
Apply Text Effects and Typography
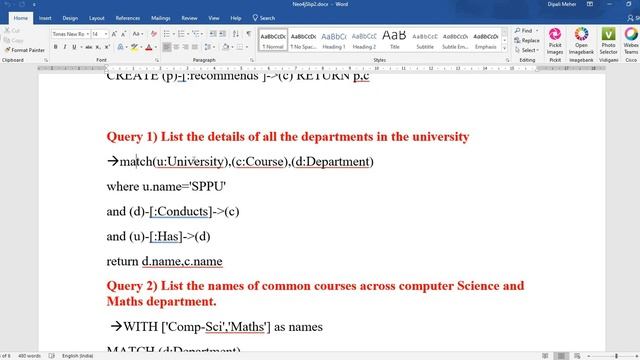(x=120, y=47)
